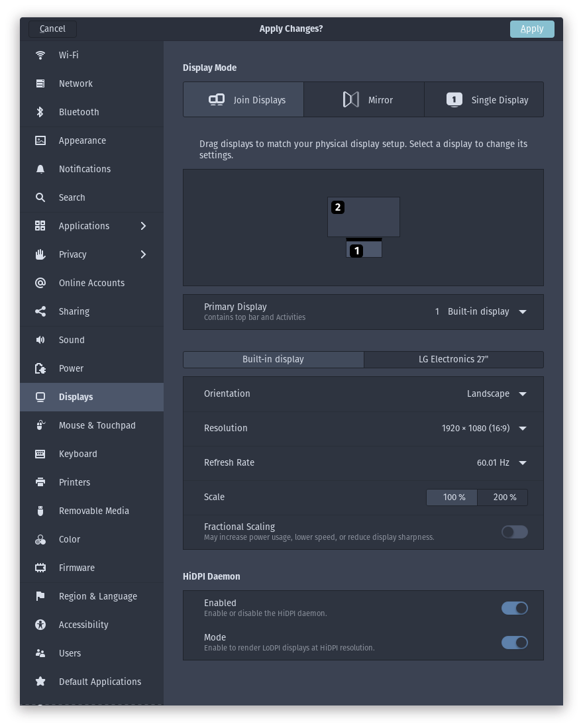Viewport: 583px width, 728px height.
Task: Open Color settings via the color icon
Action: (x=40, y=539)
